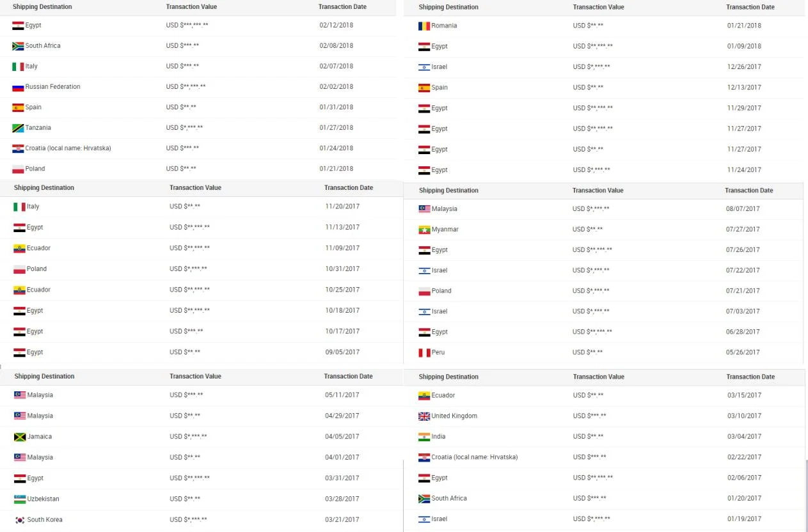Select the India flag icon

pos(424,437)
